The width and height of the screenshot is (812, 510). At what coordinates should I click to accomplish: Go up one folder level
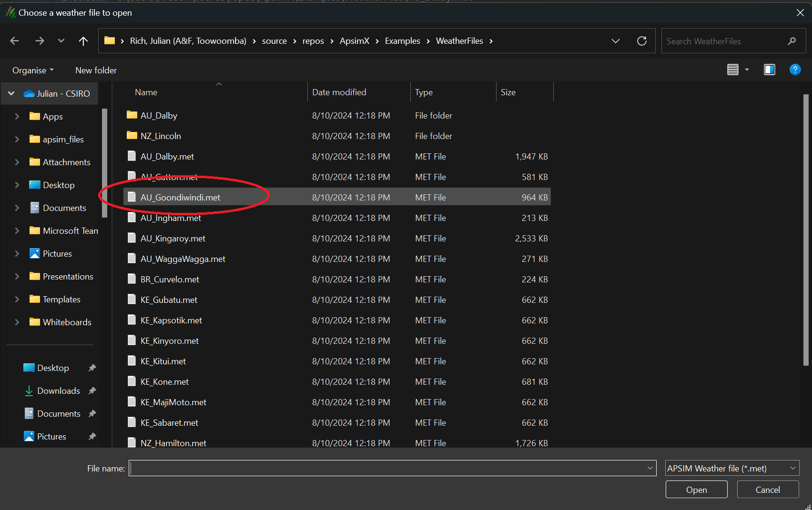(x=83, y=41)
